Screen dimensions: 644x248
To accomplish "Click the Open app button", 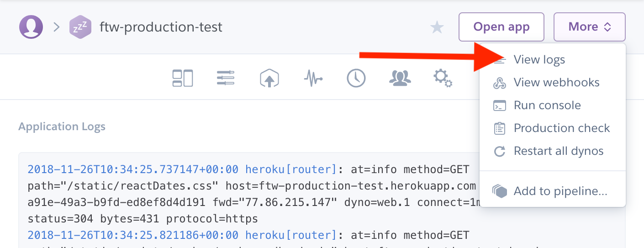I will pos(501,27).
